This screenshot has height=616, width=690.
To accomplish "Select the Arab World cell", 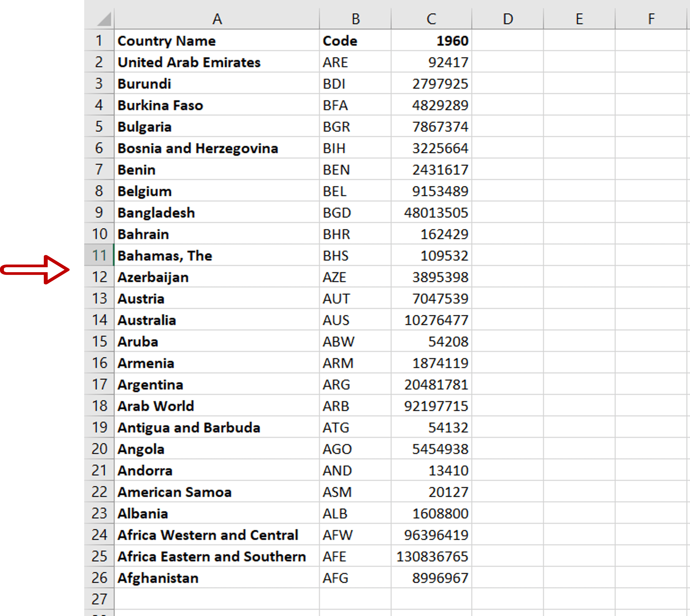I will [217, 406].
